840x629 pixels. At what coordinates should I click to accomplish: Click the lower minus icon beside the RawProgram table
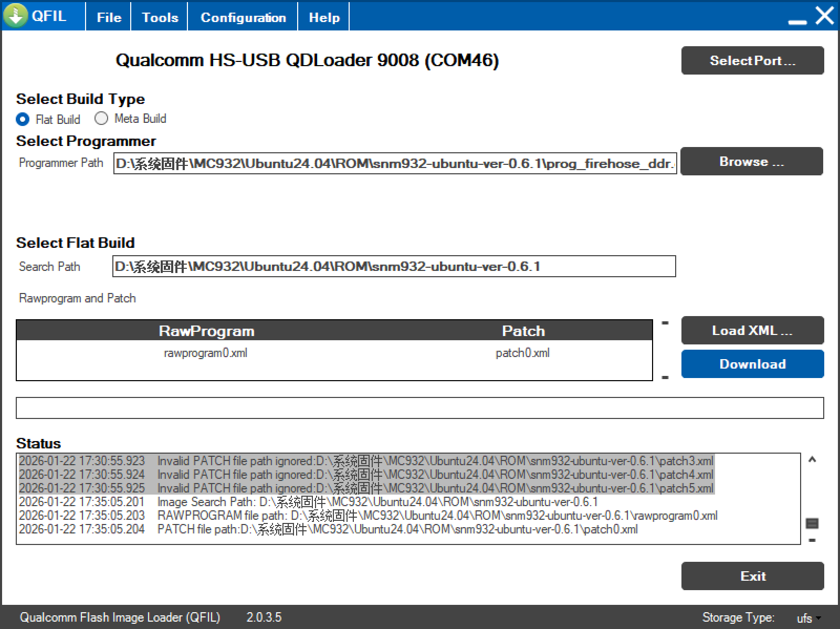tap(665, 378)
